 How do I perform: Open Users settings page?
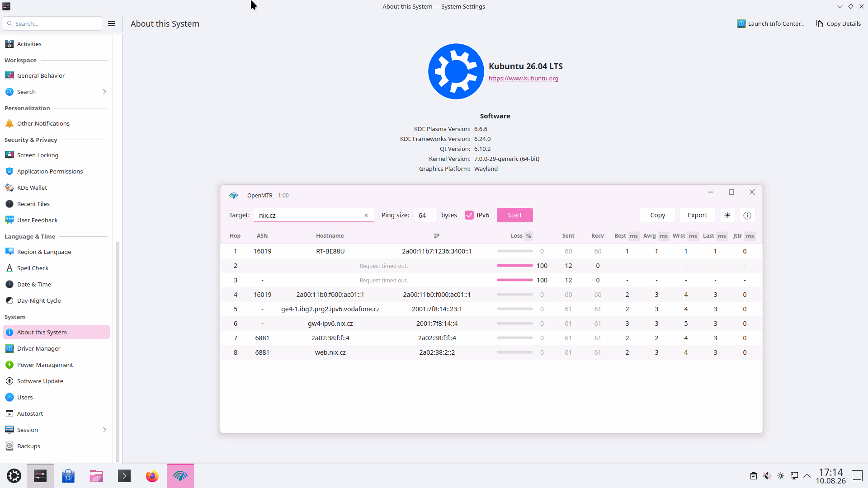click(x=56, y=397)
